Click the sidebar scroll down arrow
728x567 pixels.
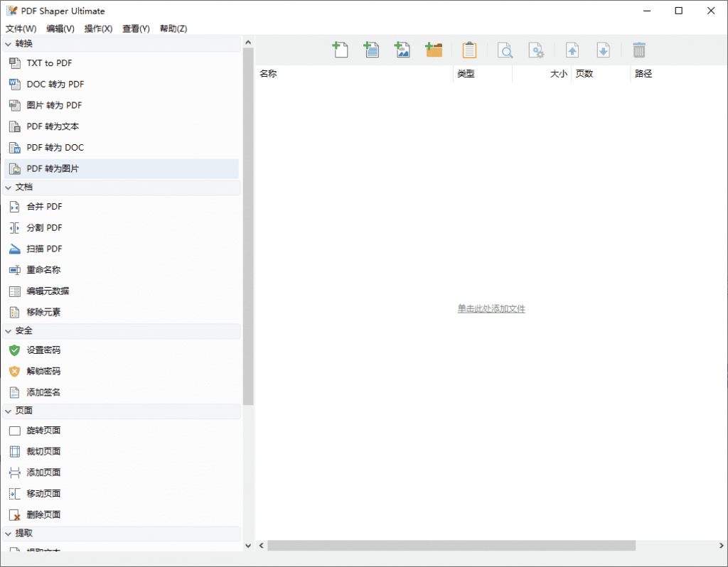pyautogui.click(x=248, y=546)
